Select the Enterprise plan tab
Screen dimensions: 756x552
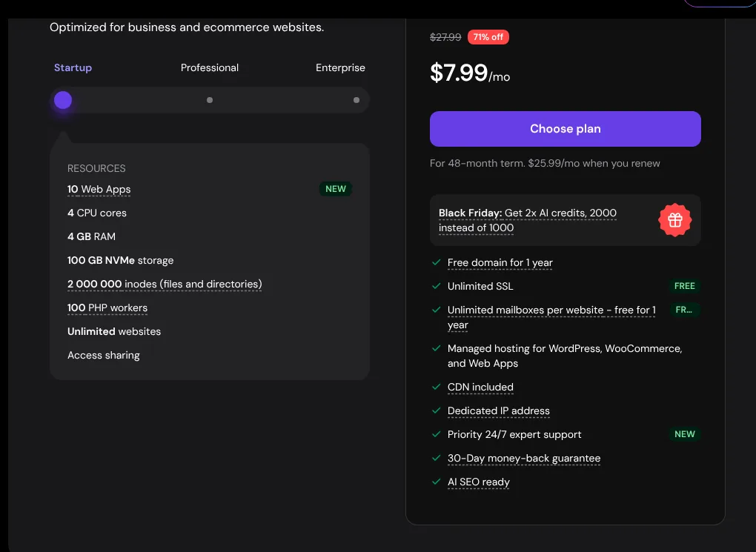coord(340,67)
